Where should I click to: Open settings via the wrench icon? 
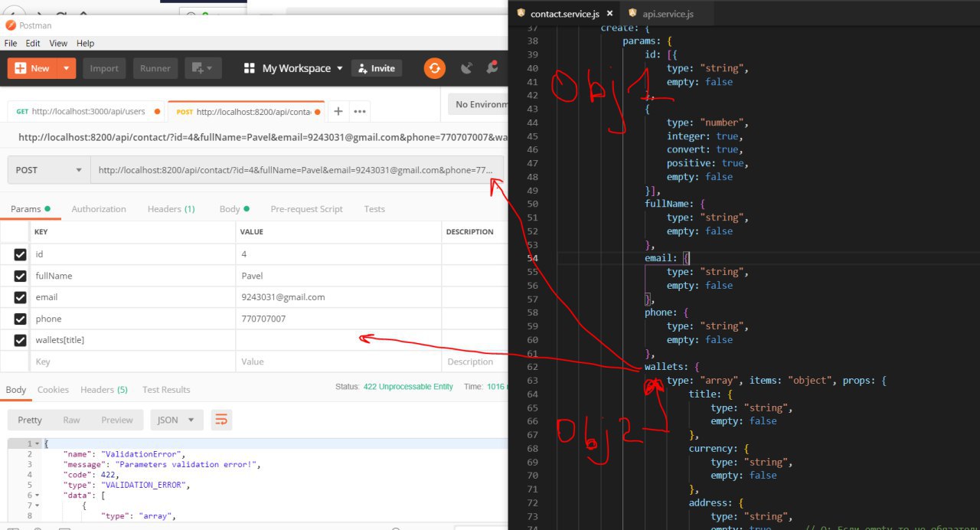click(493, 68)
